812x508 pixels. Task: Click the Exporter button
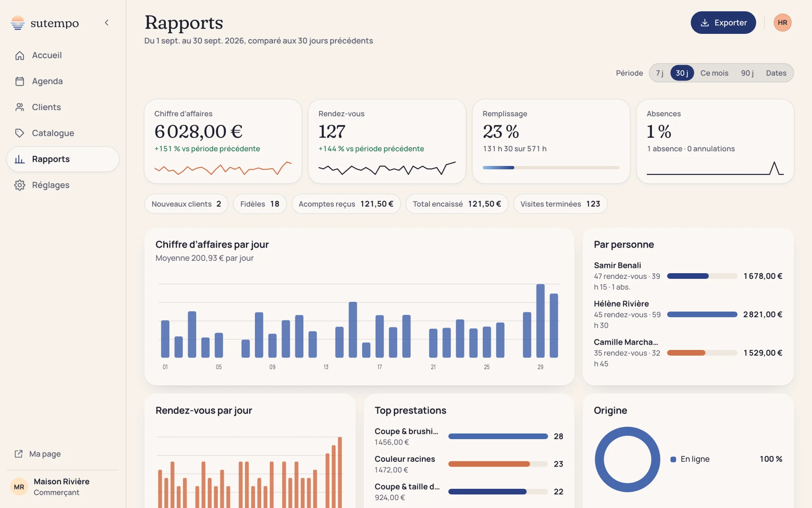[x=723, y=23]
